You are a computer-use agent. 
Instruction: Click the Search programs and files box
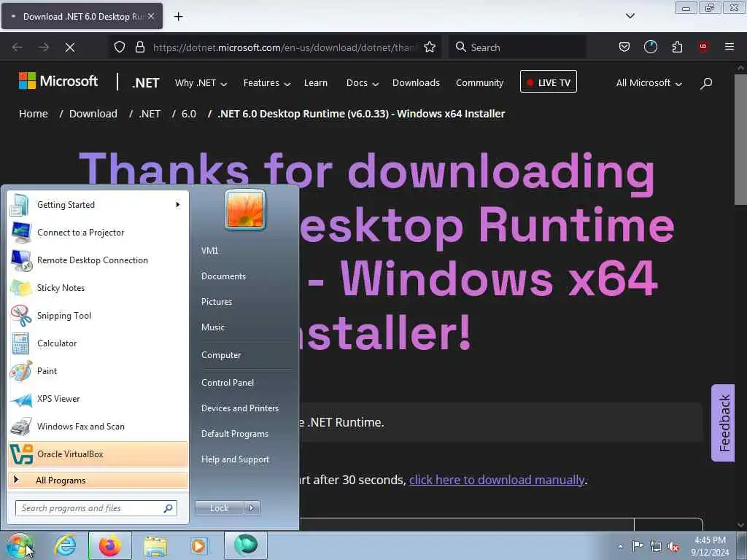coord(96,508)
